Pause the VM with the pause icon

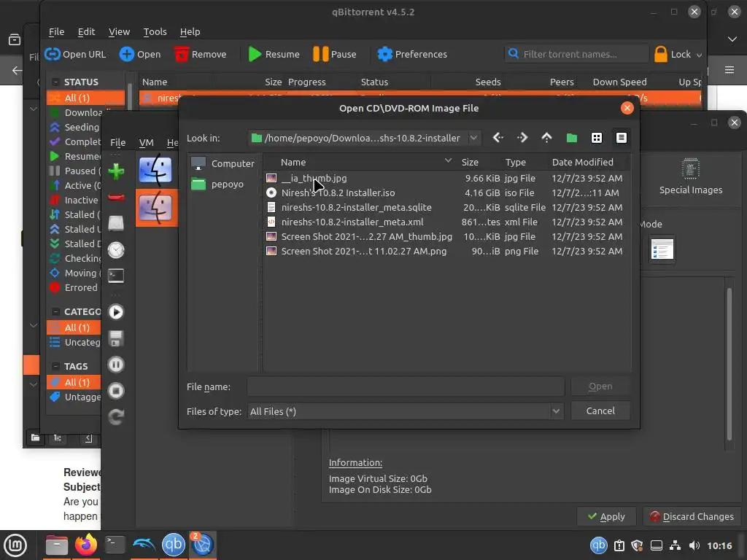pos(116,365)
